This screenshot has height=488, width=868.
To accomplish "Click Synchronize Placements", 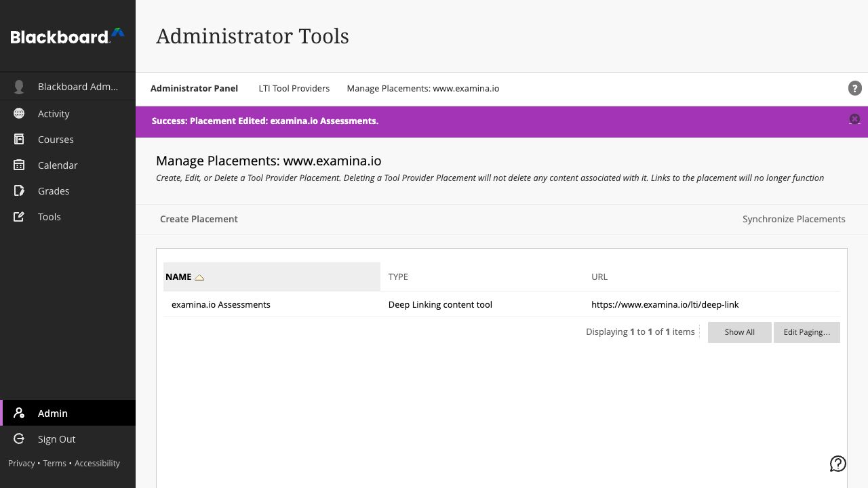I will pyautogui.click(x=794, y=219).
